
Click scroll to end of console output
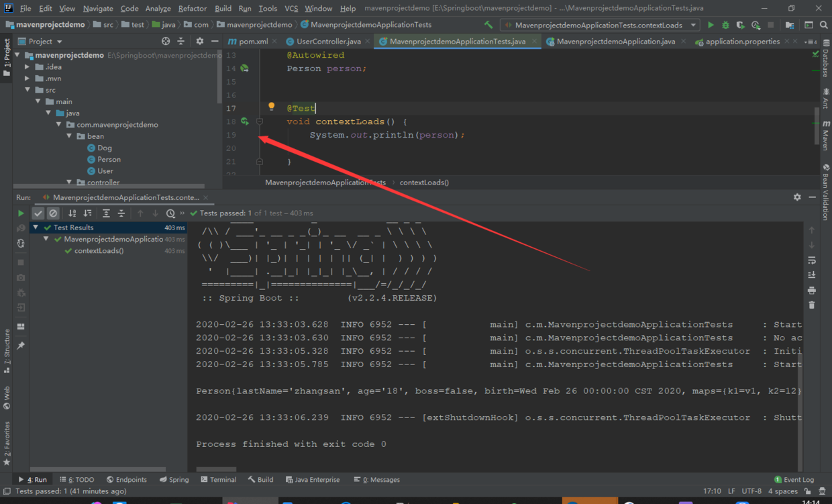pyautogui.click(x=812, y=275)
